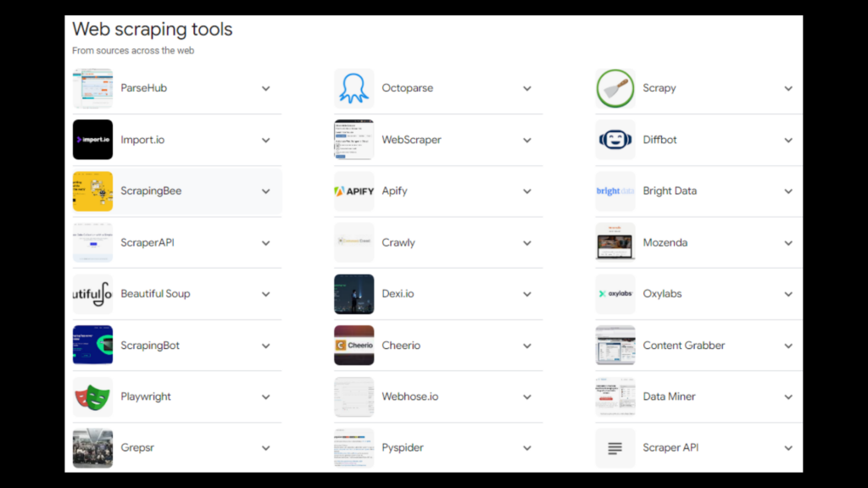Click the Bright Data logo
The image size is (868, 488).
pos(615,191)
